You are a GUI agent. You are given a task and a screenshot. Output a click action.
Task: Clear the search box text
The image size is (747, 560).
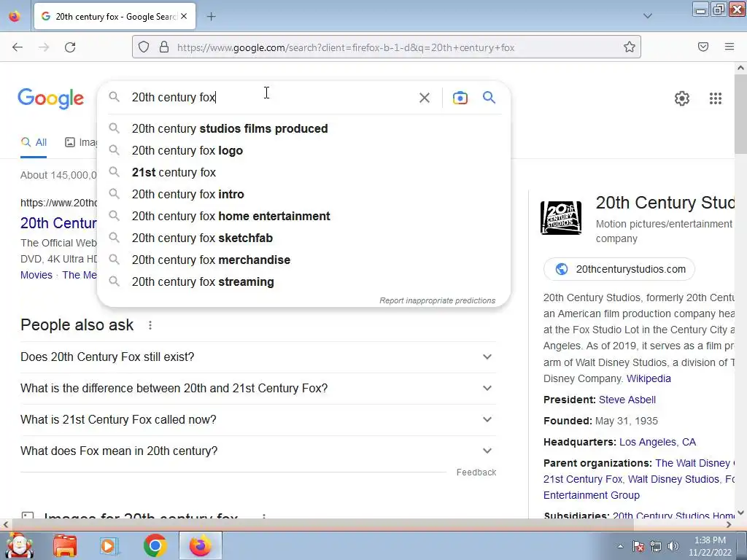(x=424, y=98)
